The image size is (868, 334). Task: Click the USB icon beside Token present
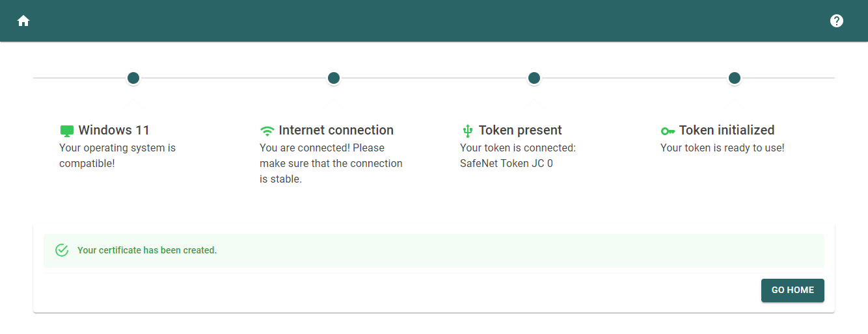coord(467,131)
